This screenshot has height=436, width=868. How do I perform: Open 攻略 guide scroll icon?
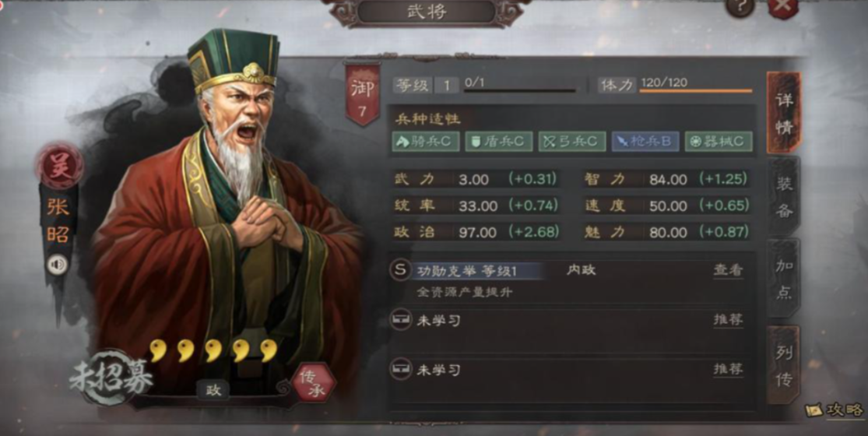pos(815,410)
